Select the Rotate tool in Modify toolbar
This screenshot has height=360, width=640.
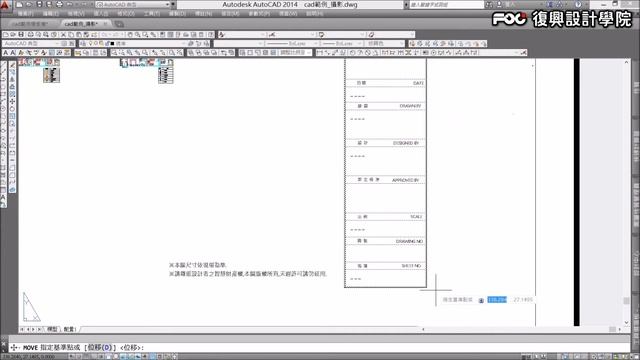[12, 109]
